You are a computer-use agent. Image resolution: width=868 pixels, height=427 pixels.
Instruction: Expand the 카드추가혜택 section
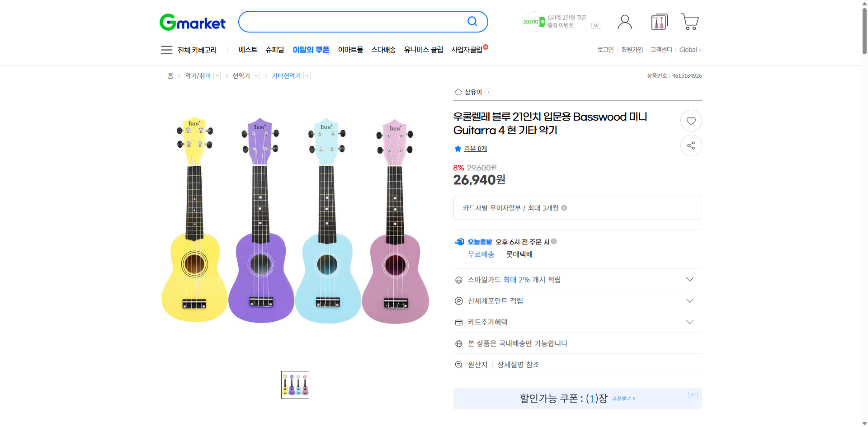pos(689,322)
